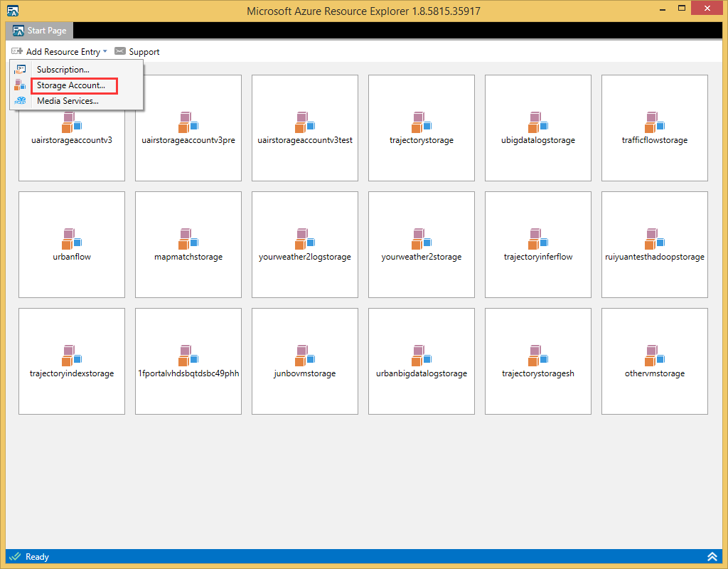728x569 pixels.
Task: Open the mapmatchstorage tile
Action: [x=188, y=244]
